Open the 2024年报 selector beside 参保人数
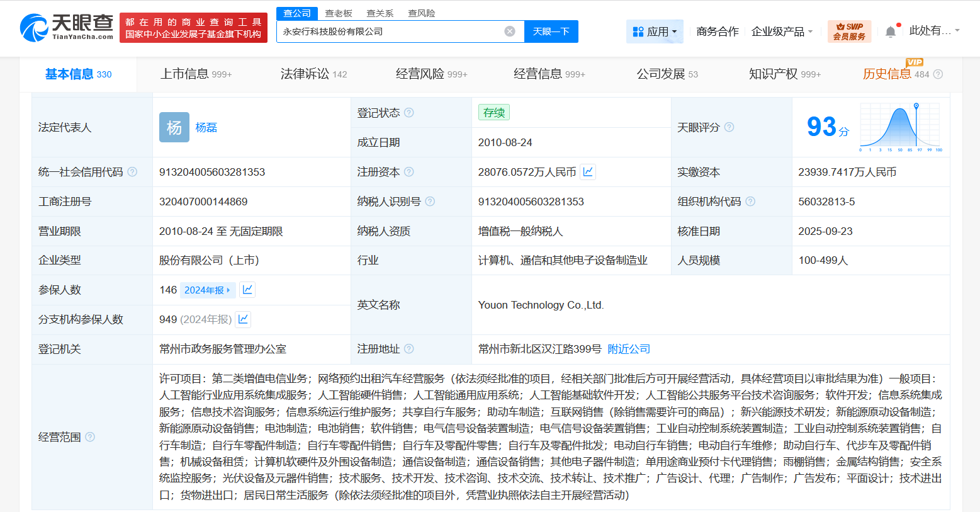 click(x=208, y=289)
